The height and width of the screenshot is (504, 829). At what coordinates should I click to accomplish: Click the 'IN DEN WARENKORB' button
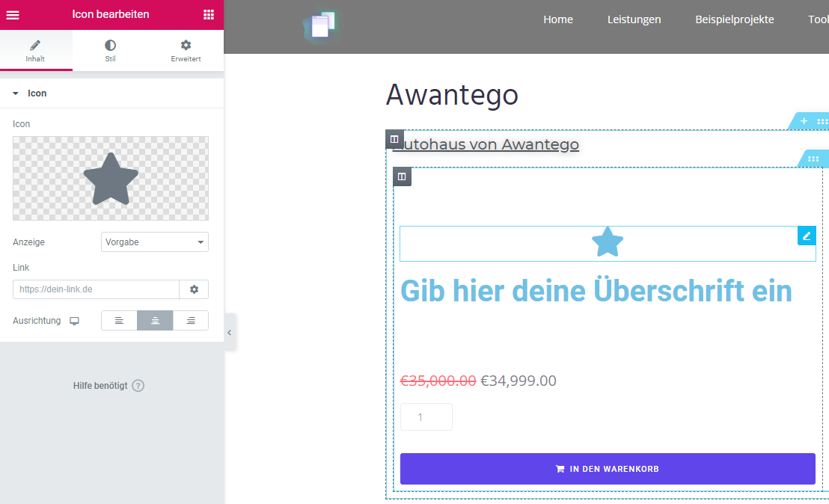(608, 468)
